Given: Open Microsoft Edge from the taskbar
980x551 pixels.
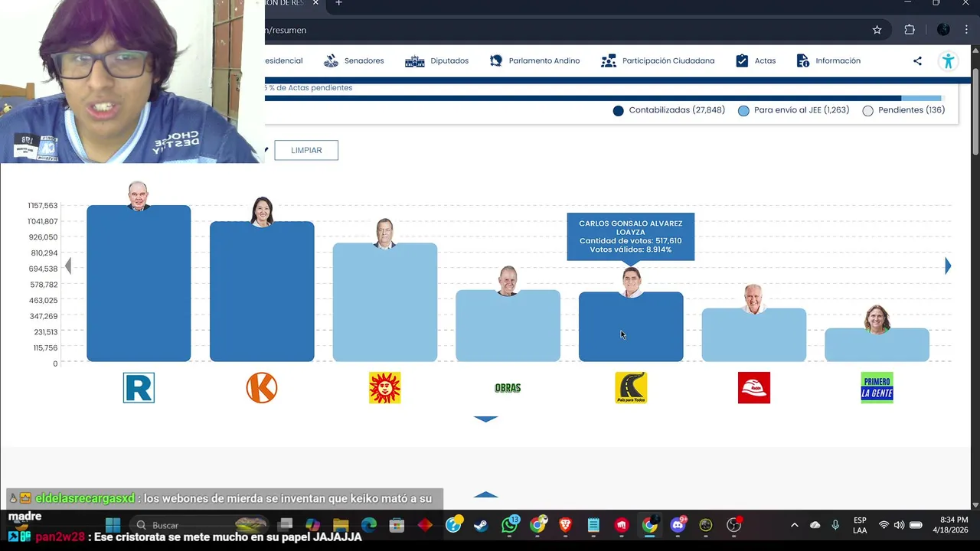Looking at the screenshot, I should [369, 525].
